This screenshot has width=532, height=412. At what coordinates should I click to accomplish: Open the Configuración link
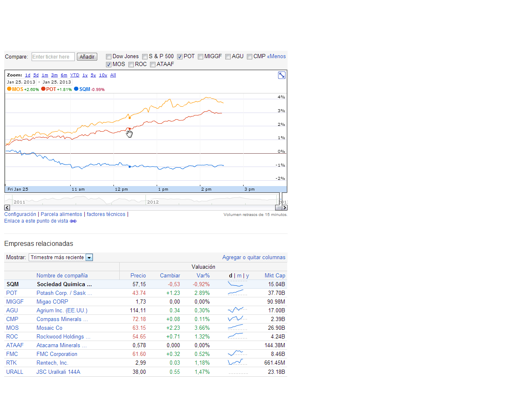20,214
